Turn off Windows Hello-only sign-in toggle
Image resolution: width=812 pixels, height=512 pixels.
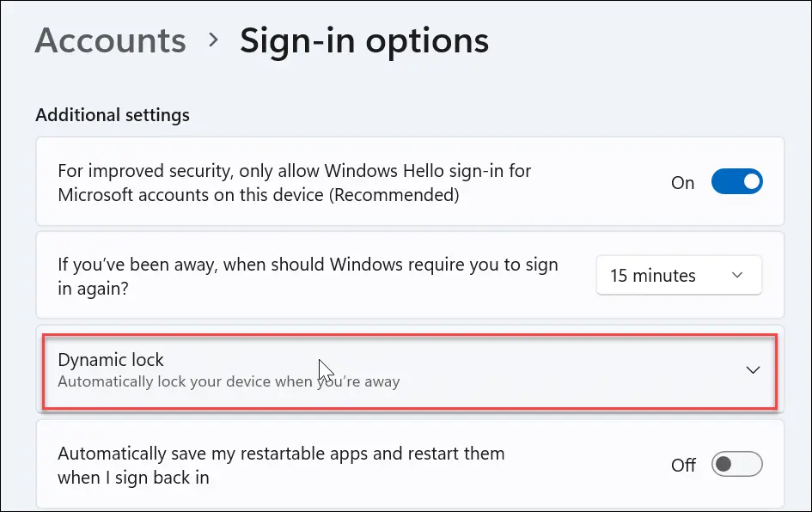click(736, 182)
